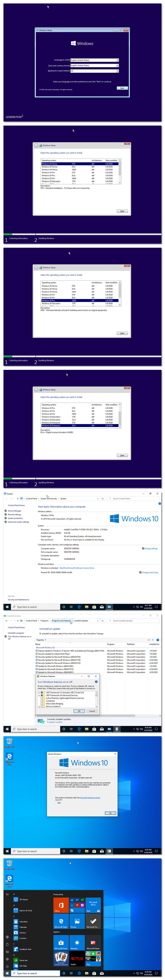The width and height of the screenshot is (165, 980).
Task: Open the Office tile in Start menu
Action: pyautogui.click(x=61, y=906)
